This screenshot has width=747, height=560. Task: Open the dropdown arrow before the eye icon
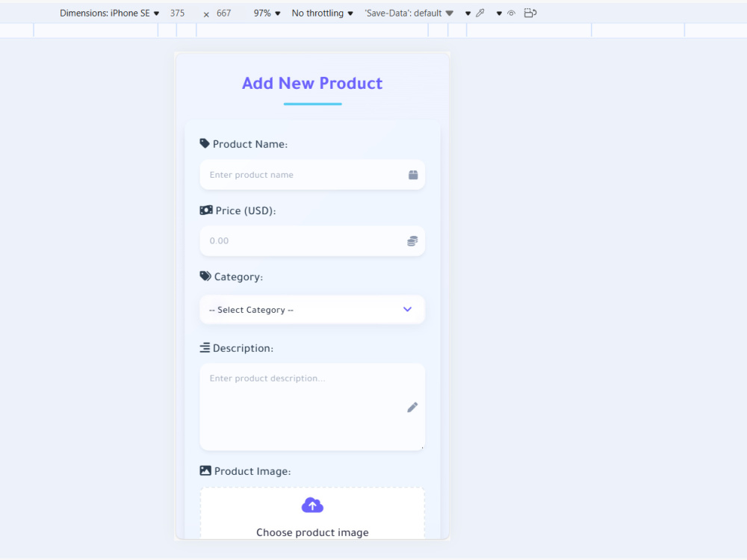(499, 13)
